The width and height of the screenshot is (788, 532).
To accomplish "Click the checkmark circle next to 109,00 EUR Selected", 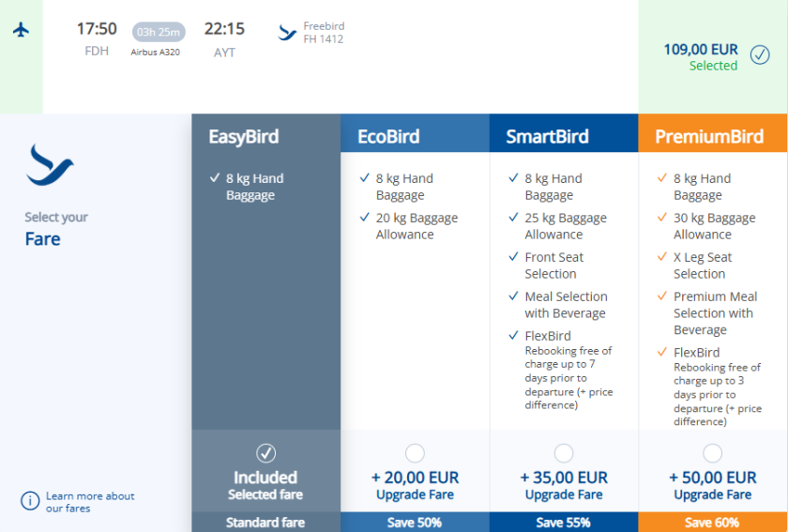I will click(760, 54).
